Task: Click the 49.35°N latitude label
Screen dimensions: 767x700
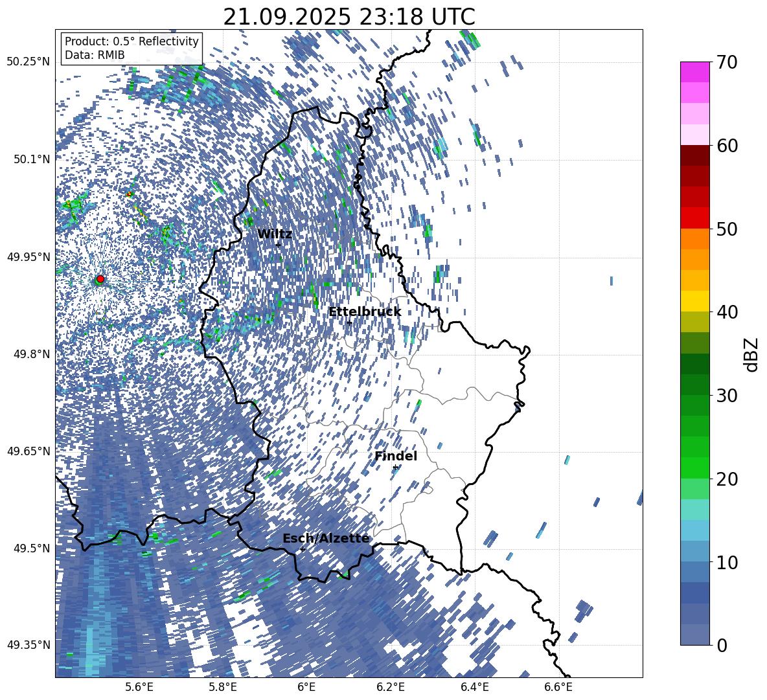Action: point(29,645)
